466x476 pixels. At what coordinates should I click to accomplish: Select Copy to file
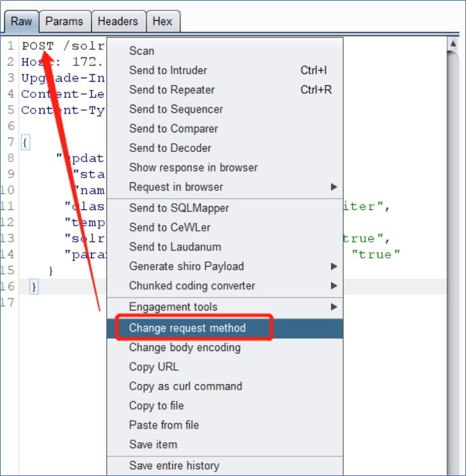click(x=225, y=406)
